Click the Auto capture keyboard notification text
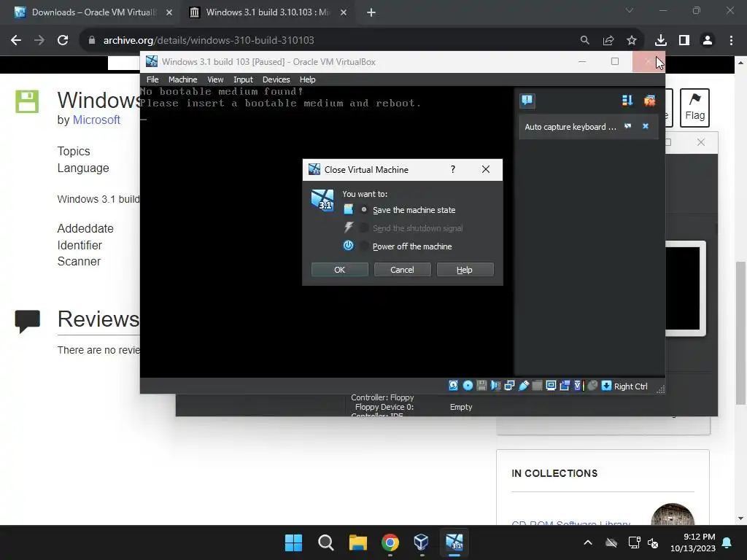Viewport: 747px width, 560px height. pos(570,127)
